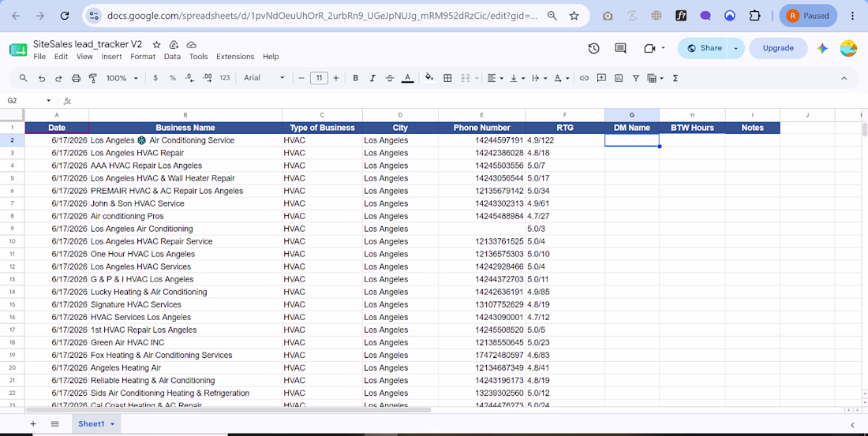
Task: Reload the browser page
Action: pyautogui.click(x=65, y=16)
